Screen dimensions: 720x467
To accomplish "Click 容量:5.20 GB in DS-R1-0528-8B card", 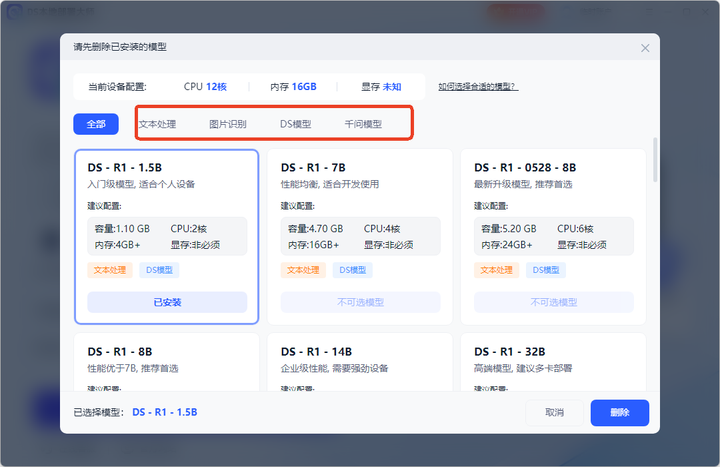I will click(509, 229).
